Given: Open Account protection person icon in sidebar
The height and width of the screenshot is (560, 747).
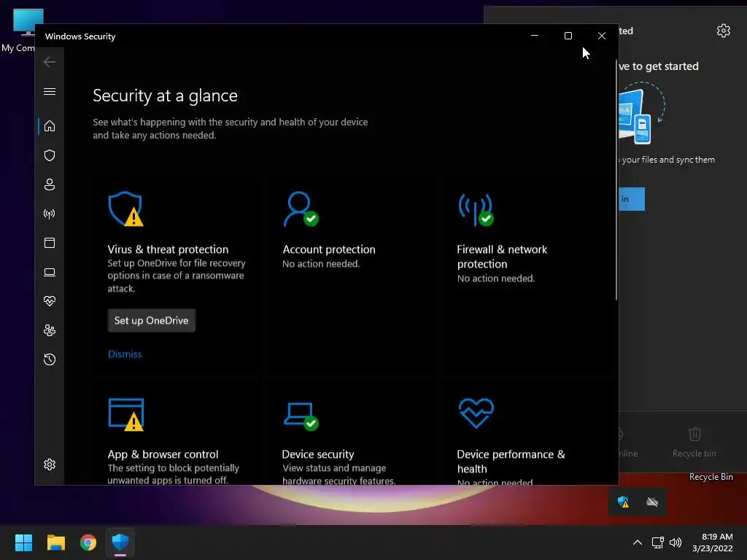Looking at the screenshot, I should coord(50,184).
